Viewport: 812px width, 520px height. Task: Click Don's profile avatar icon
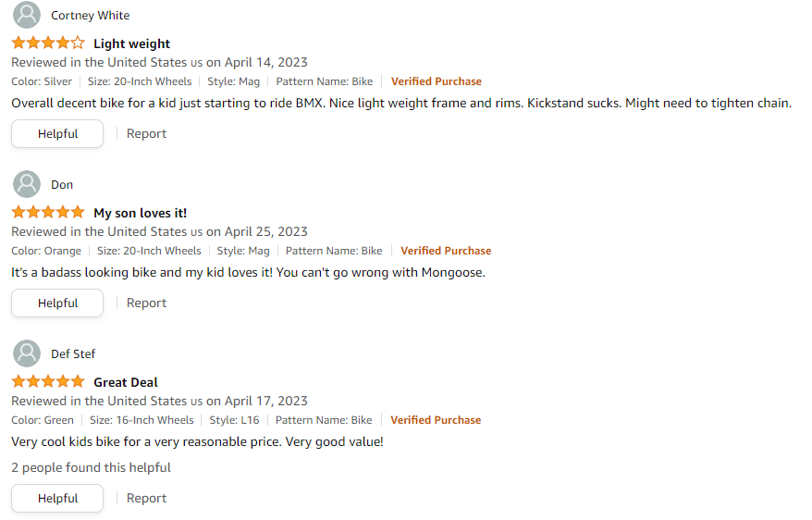coord(28,184)
